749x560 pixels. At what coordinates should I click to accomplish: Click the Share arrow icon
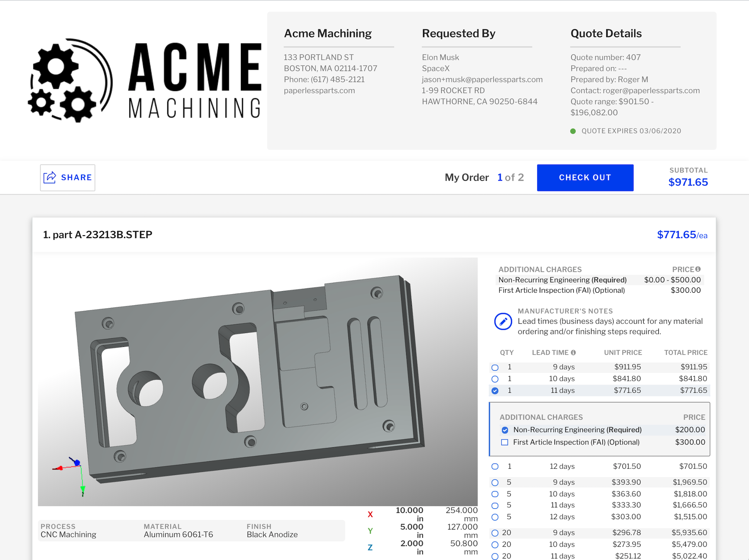(x=50, y=177)
